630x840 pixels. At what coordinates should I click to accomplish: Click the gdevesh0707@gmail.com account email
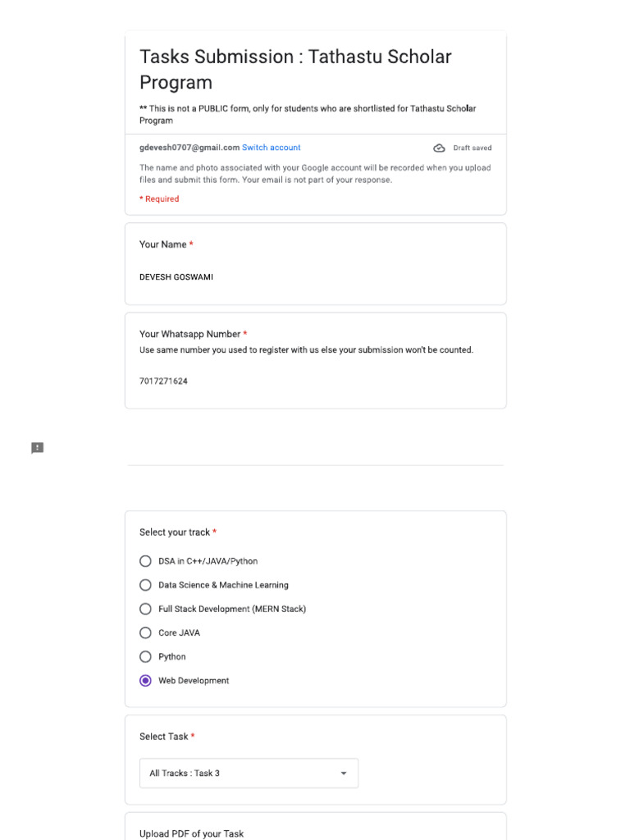(189, 148)
